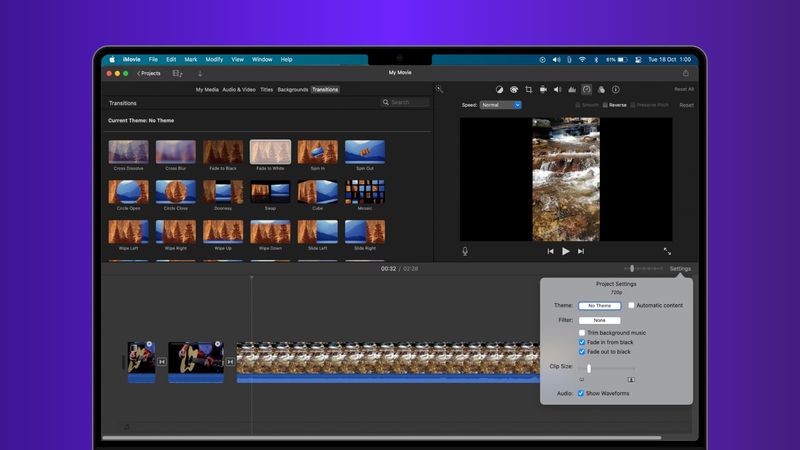
Task: Open Control Center in menu bar
Action: click(638, 60)
